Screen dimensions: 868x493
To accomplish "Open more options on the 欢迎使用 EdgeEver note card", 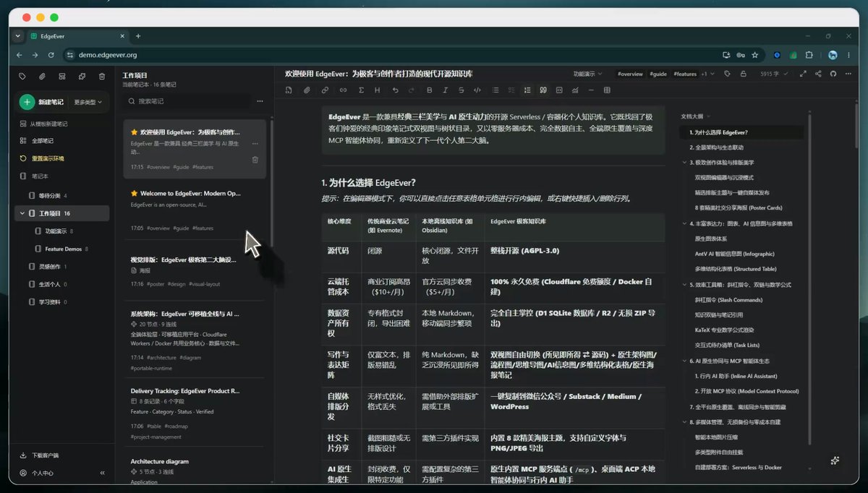I will pos(255,143).
